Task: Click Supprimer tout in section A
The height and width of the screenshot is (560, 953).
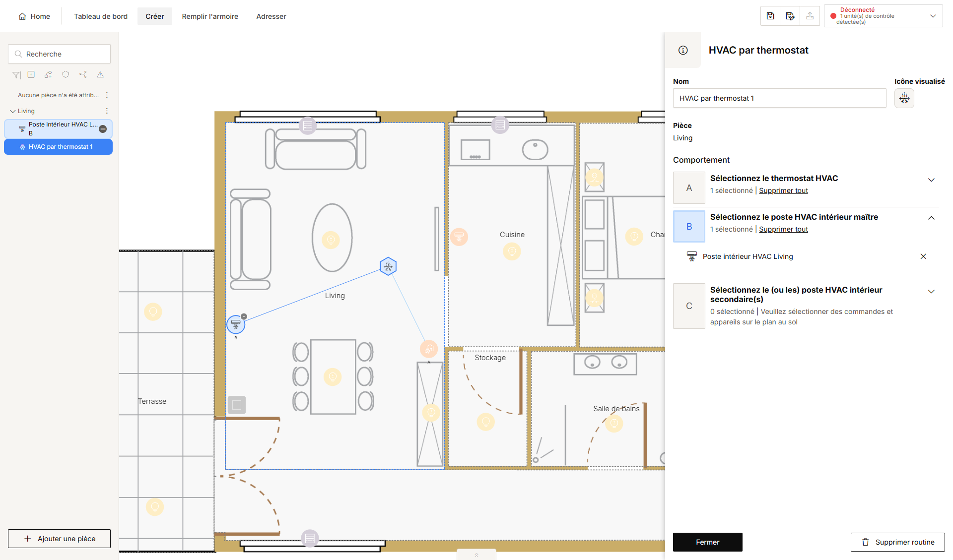Action: 783,190
